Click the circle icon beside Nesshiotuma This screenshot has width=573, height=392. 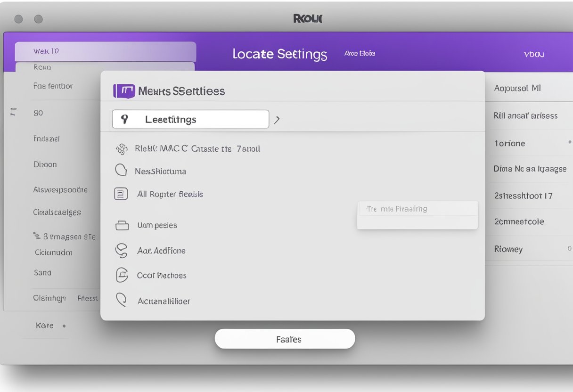[121, 171]
